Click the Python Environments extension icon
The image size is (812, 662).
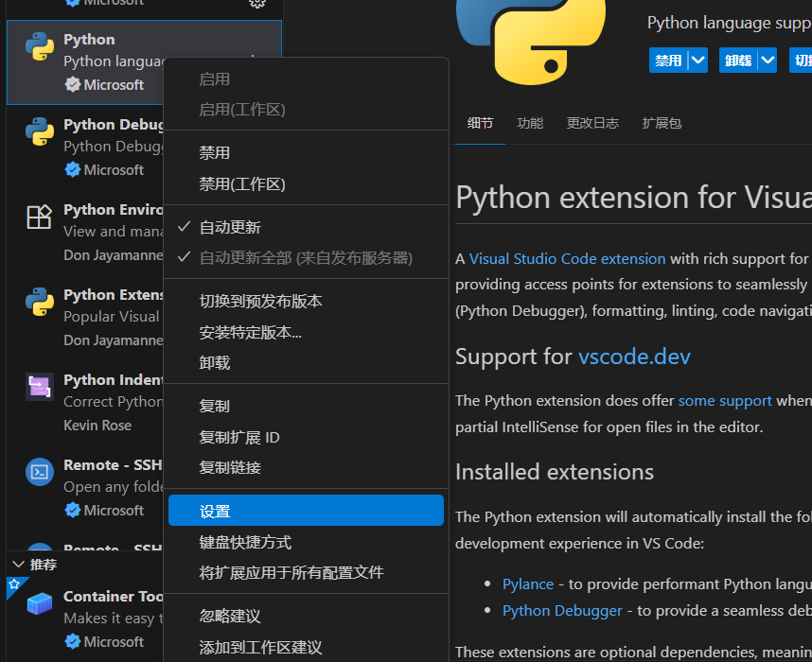(40, 217)
